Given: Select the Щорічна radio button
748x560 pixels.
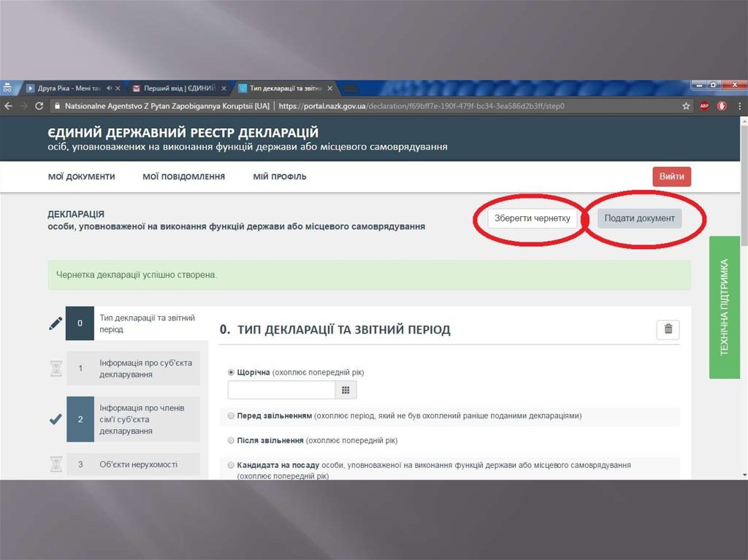Looking at the screenshot, I should pyautogui.click(x=232, y=372).
